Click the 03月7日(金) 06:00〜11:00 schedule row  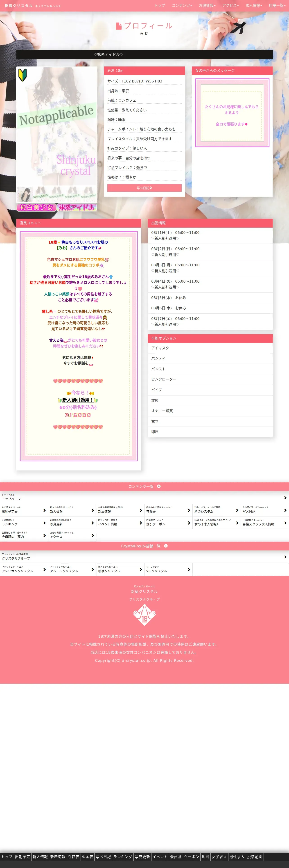tap(210, 322)
